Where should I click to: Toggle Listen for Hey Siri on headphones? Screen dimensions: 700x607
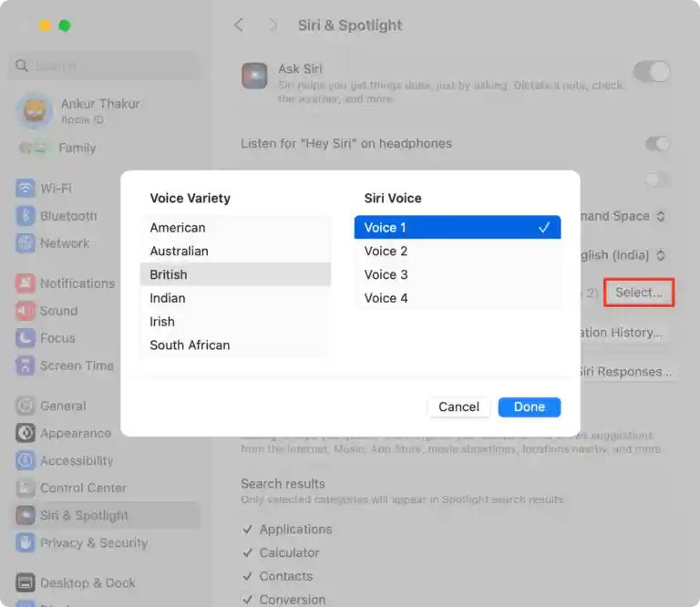pyautogui.click(x=657, y=144)
